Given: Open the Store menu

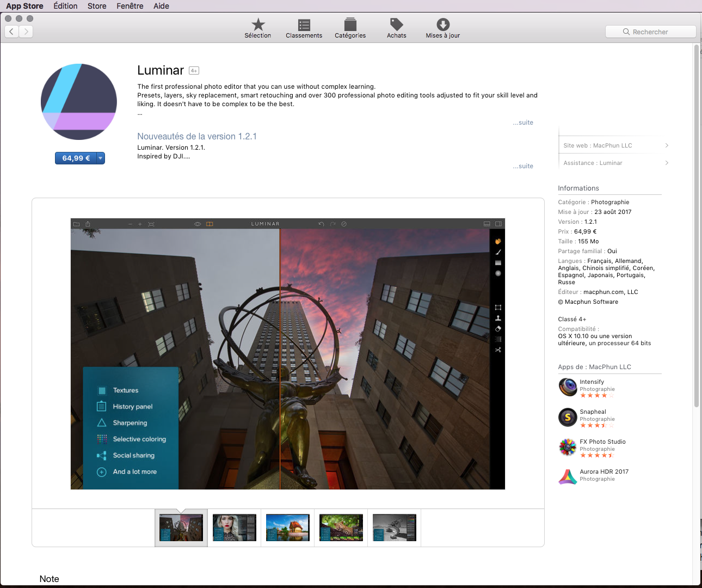Looking at the screenshot, I should [97, 6].
